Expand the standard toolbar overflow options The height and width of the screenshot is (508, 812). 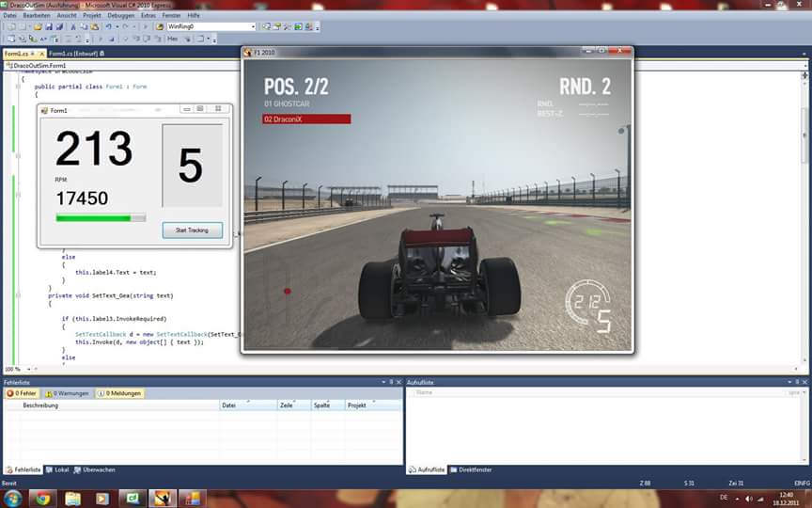point(318,27)
